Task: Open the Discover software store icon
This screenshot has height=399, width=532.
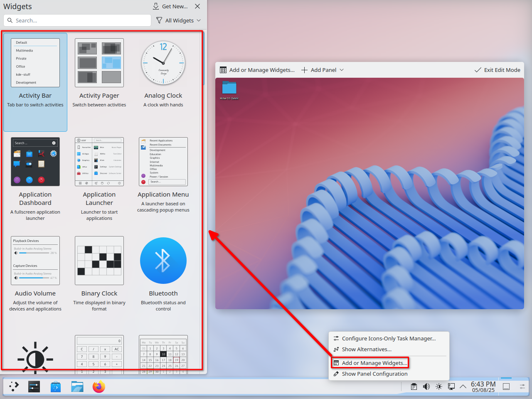Action: click(56, 387)
